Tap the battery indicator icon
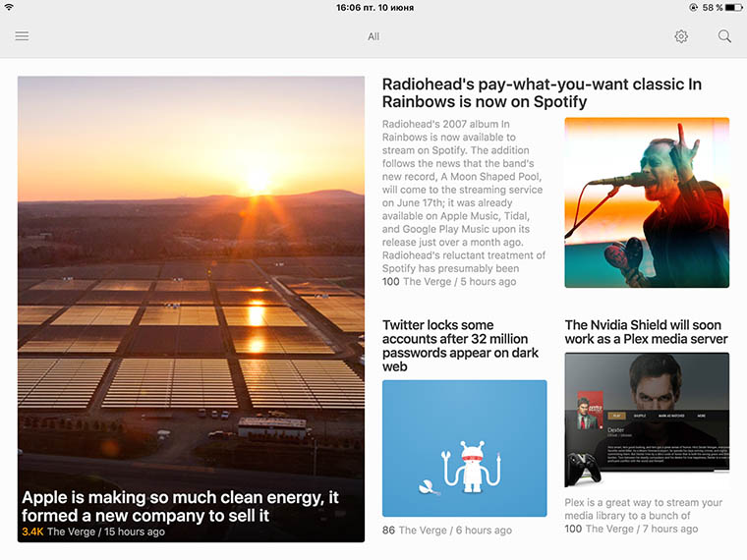This screenshot has width=747, height=560. 733,7
